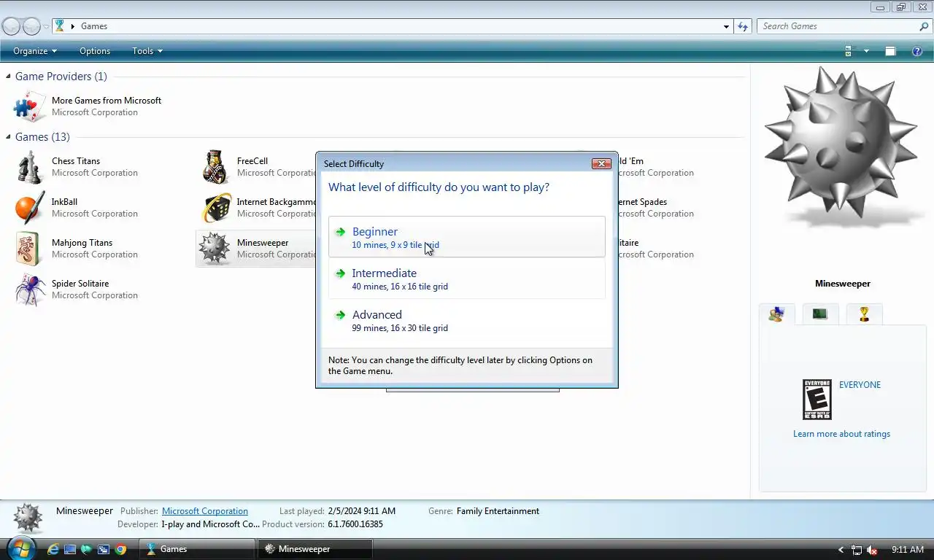This screenshot has width=934, height=560.
Task: Select the Minesweeper mine icon in list
Action: [215, 249]
